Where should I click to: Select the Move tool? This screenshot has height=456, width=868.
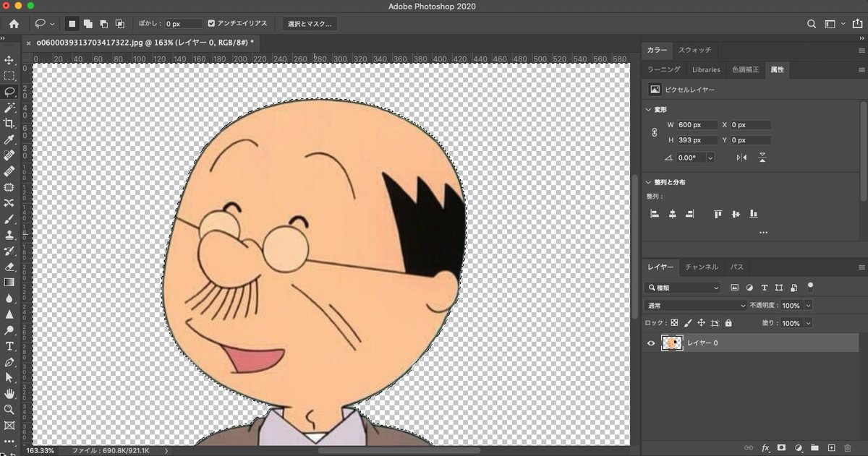[x=9, y=60]
